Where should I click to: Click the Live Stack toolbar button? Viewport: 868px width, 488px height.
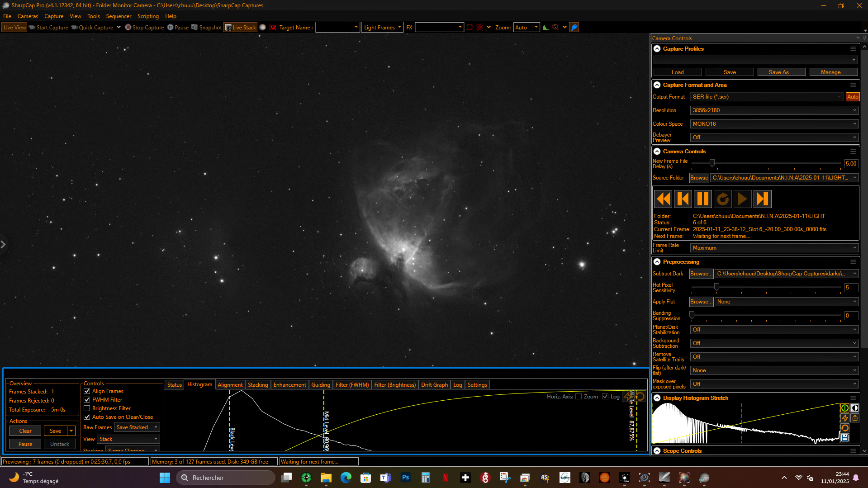(x=240, y=28)
